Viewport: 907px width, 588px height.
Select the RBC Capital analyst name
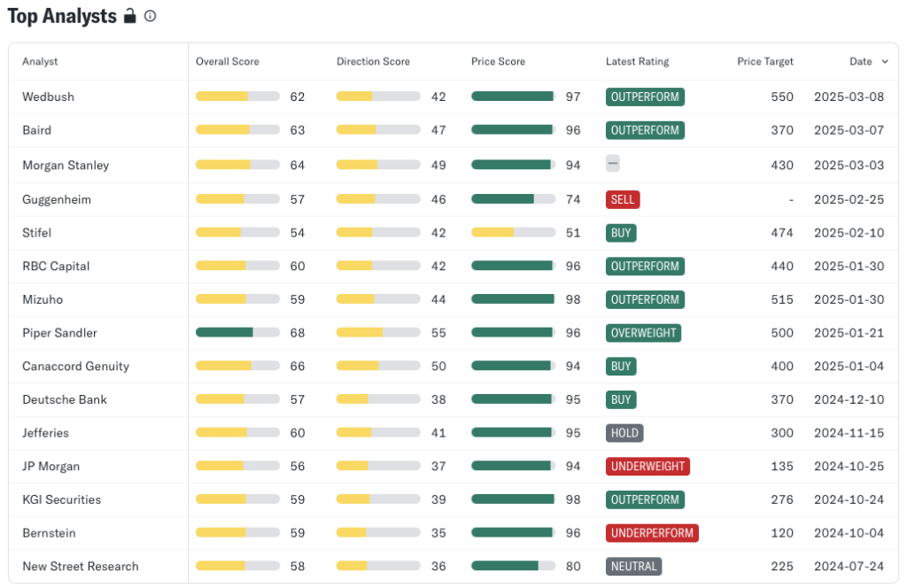pos(56,266)
